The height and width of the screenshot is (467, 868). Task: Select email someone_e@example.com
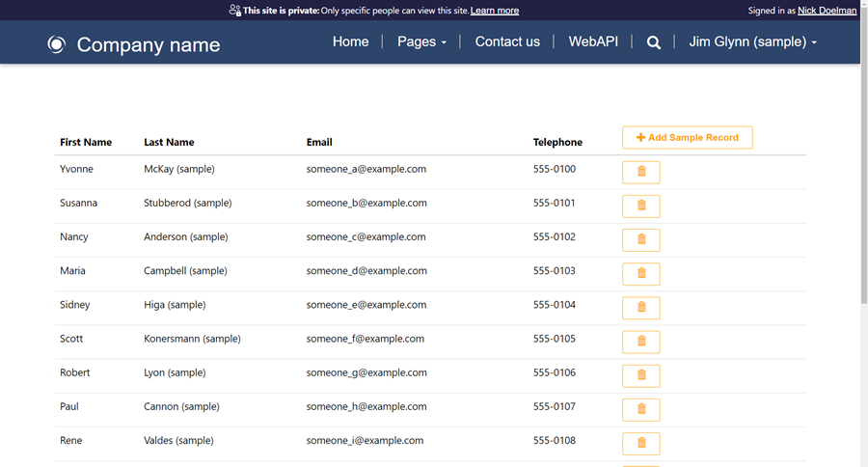point(366,304)
